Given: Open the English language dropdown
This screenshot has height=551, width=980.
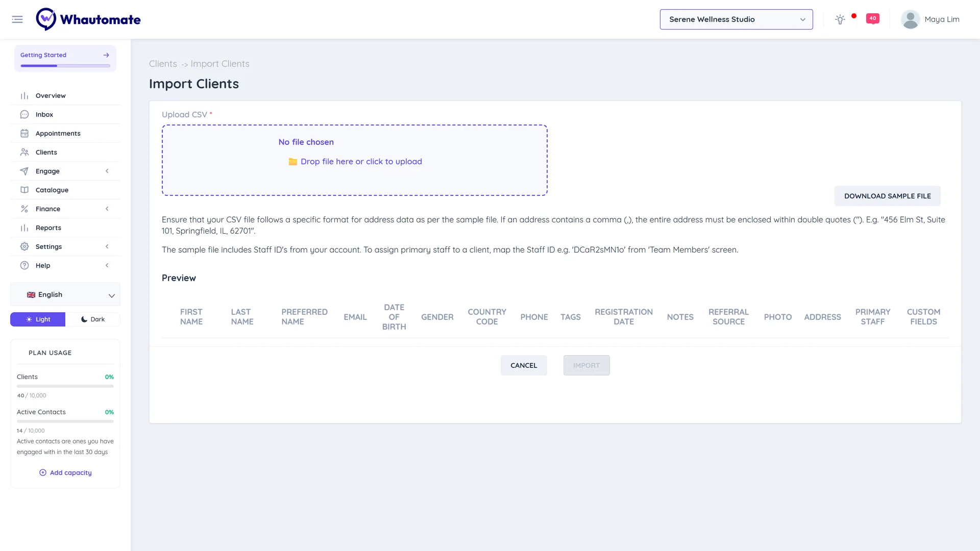Looking at the screenshot, I should coord(65,295).
